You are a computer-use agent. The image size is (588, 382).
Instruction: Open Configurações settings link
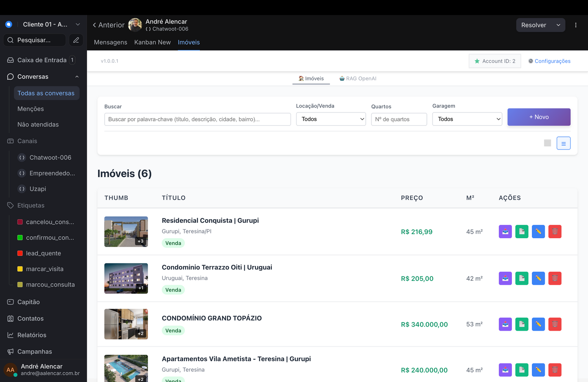(550, 61)
